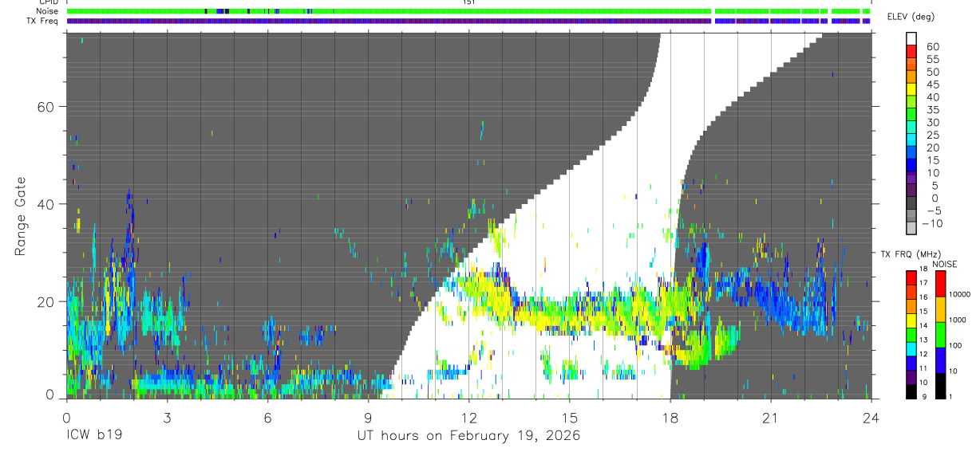Click ELEV scale label '-5'
Screen dimensions: 980x452
click(x=933, y=210)
